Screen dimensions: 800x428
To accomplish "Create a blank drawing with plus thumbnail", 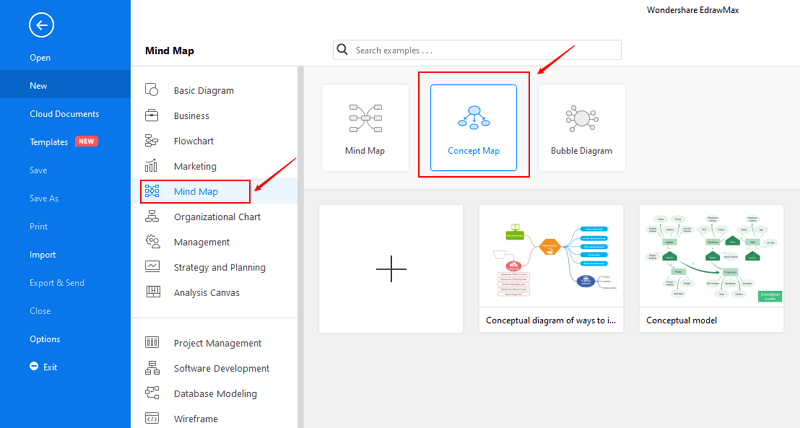I will pyautogui.click(x=391, y=269).
